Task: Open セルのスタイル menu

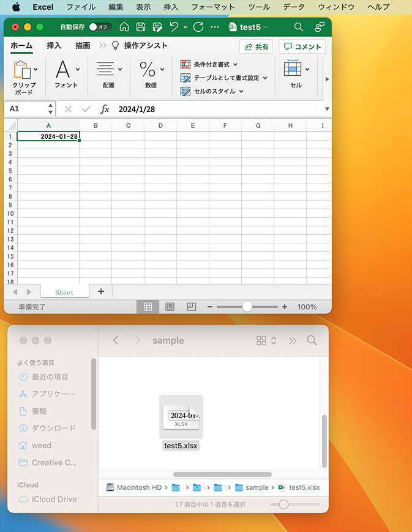Action: click(212, 91)
